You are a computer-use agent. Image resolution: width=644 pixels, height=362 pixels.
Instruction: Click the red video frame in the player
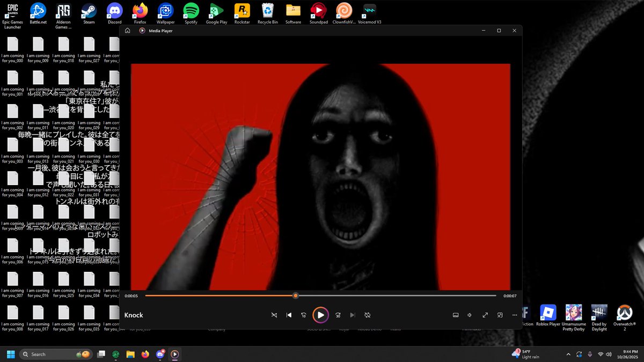point(320,177)
